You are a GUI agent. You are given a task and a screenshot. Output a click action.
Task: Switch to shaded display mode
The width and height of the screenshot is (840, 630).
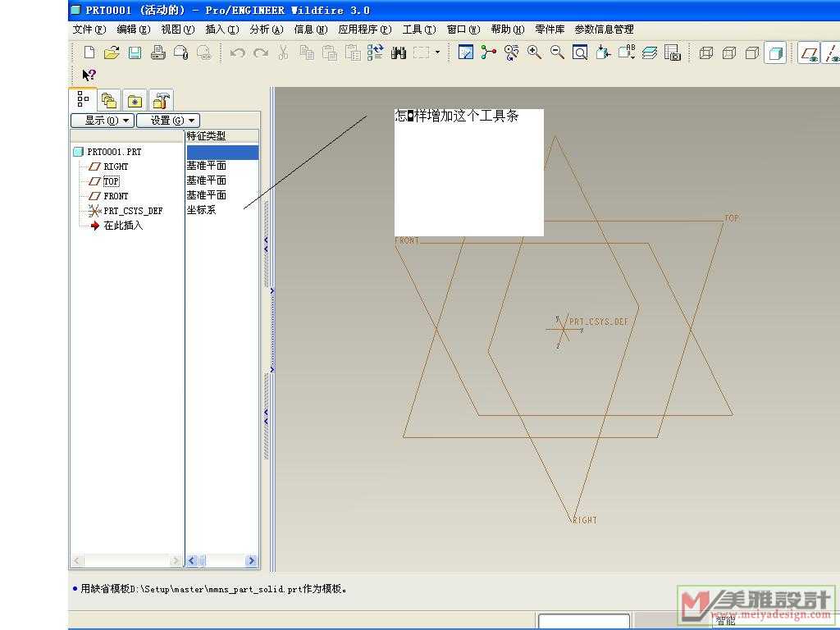point(775,52)
